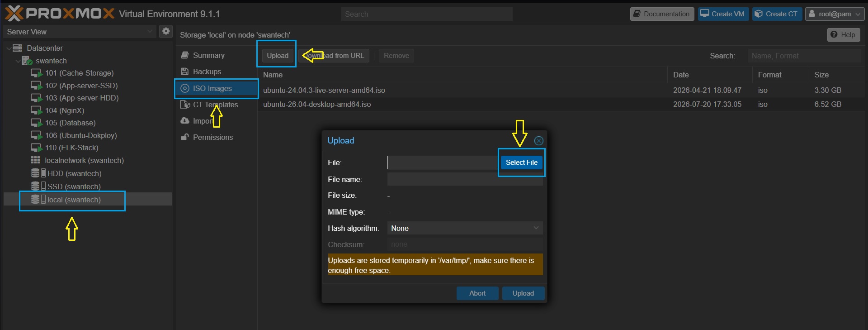Sort by the Date column header
Screen dimensions: 868x330
coord(710,75)
